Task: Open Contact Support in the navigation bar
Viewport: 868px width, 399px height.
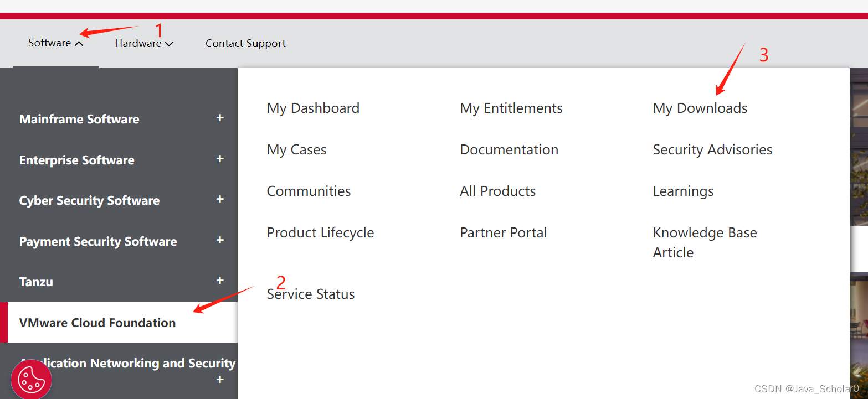Action: click(x=245, y=43)
